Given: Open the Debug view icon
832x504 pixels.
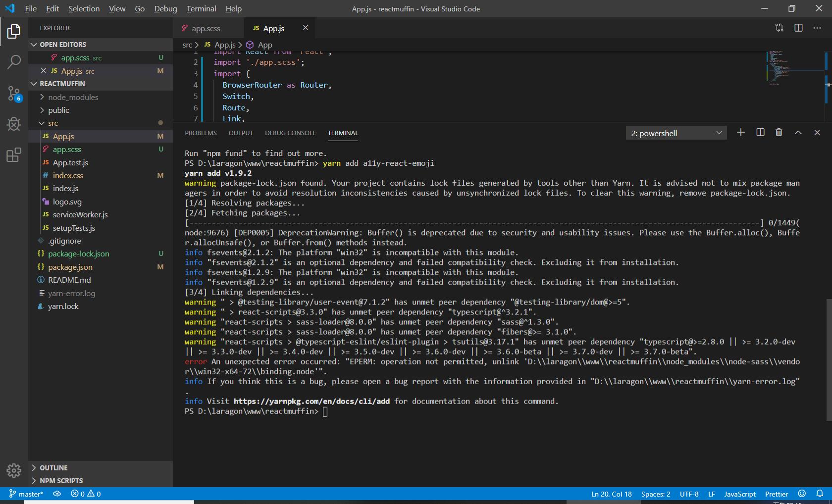Looking at the screenshot, I should (x=14, y=124).
